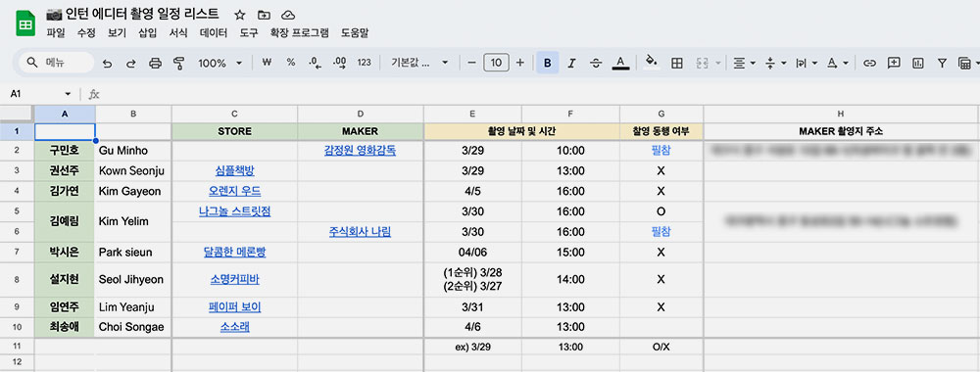Open the text wrapping dropdown

pyautogui.click(x=807, y=63)
